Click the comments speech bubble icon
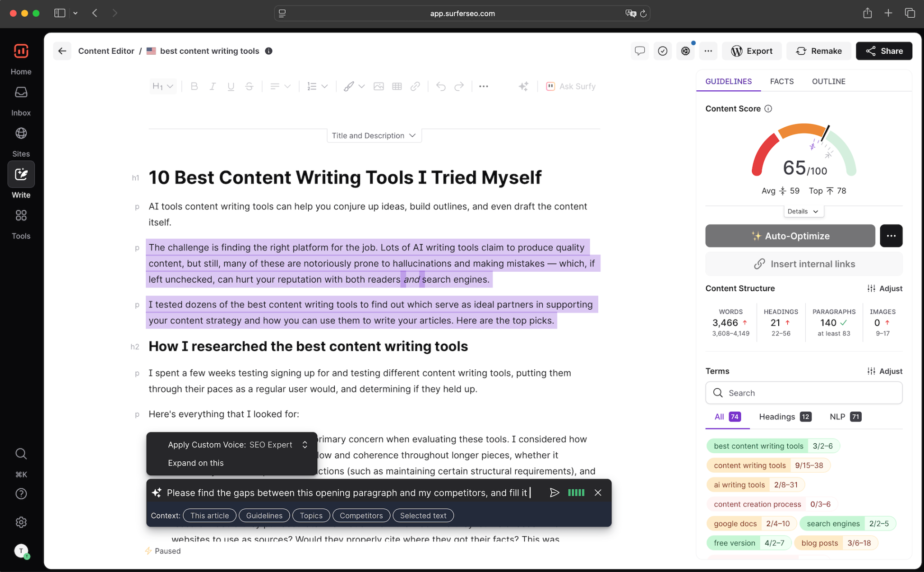 (x=639, y=51)
